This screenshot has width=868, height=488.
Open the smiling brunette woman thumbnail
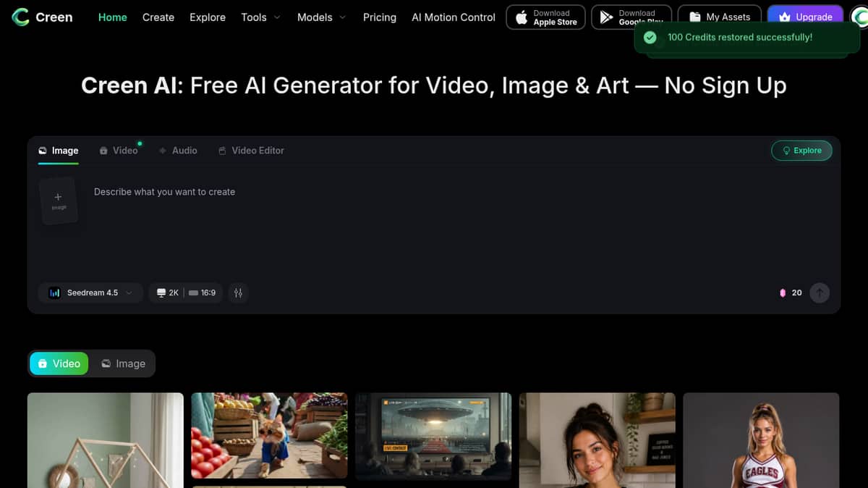(x=597, y=440)
